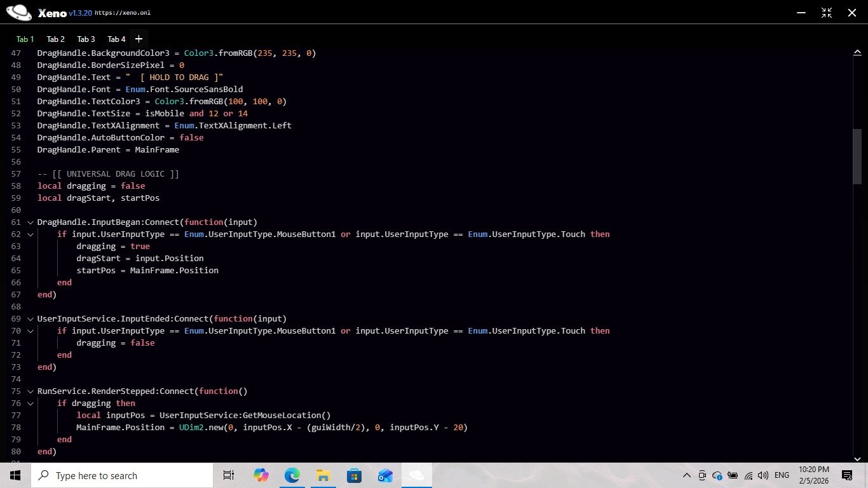Viewport: 868px width, 488px height.
Task: Fold the UserInputService.InputEnded function at line 69
Action: point(30,319)
